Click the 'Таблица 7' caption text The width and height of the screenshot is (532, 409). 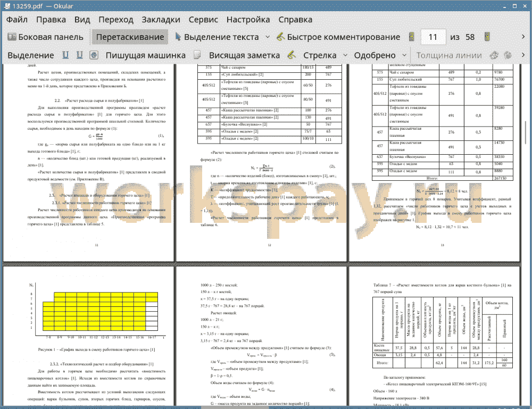click(x=442, y=288)
